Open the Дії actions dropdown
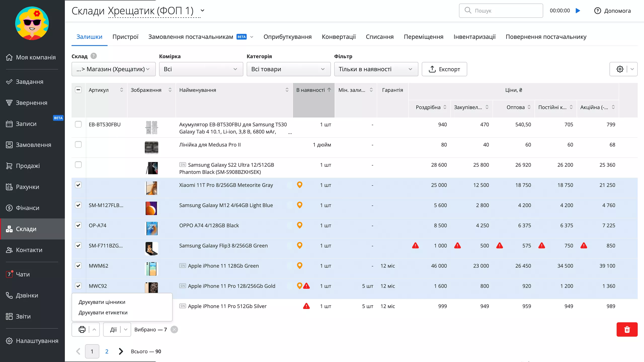The image size is (644, 362). [117, 329]
